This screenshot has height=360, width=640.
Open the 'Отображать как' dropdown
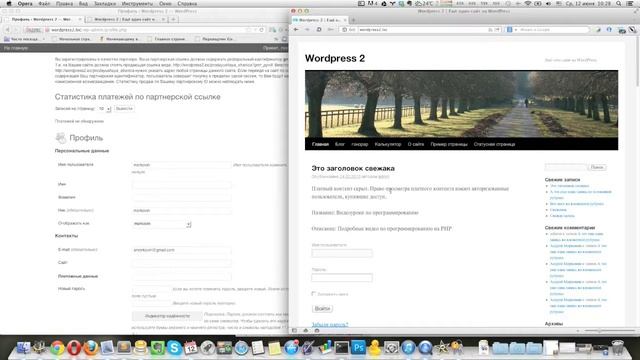[162, 224]
